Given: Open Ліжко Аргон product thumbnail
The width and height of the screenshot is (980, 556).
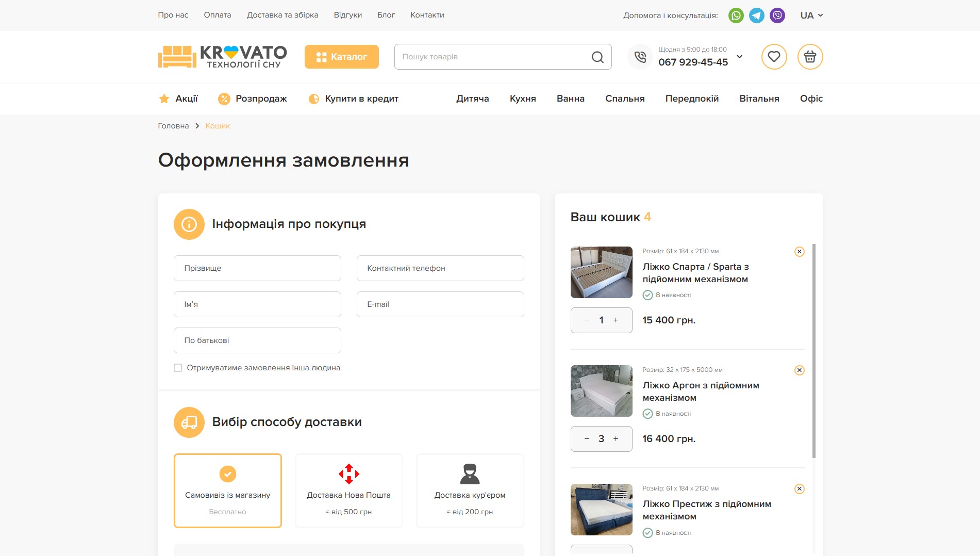Looking at the screenshot, I should pos(601,391).
